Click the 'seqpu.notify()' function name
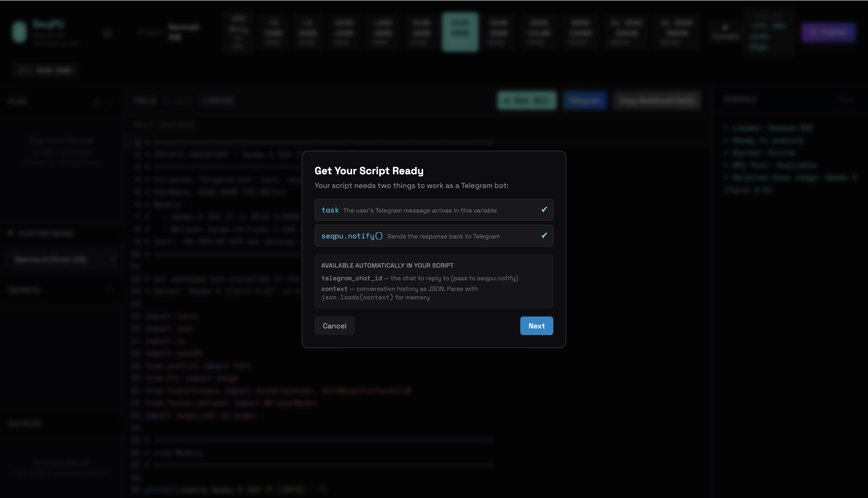 tap(352, 236)
